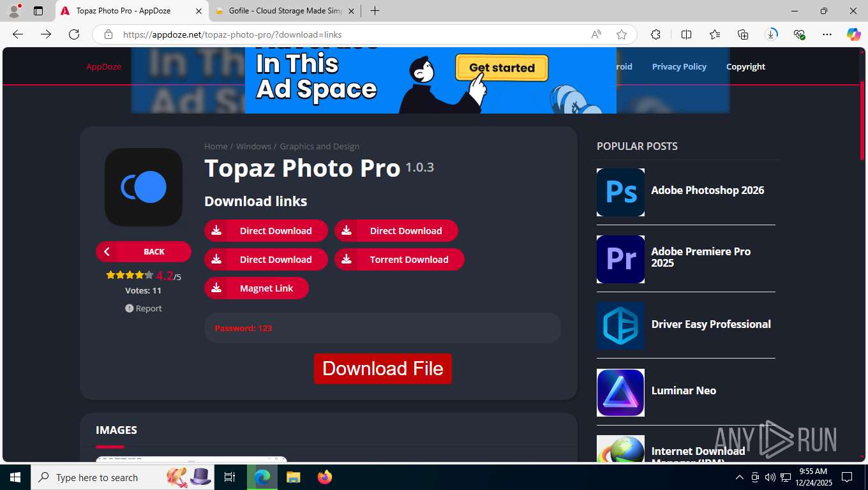This screenshot has width=868, height=490.
Task: Click the Report link
Action: [x=144, y=308]
